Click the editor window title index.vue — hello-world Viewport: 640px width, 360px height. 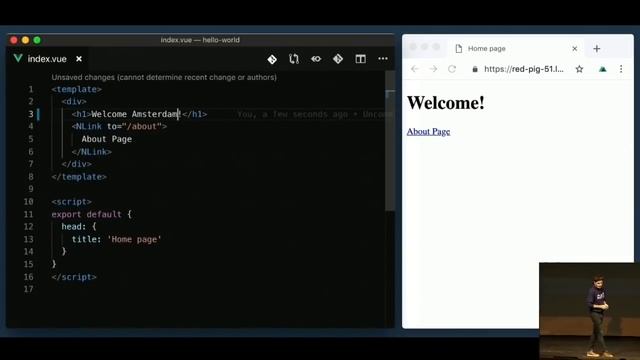pos(200,40)
